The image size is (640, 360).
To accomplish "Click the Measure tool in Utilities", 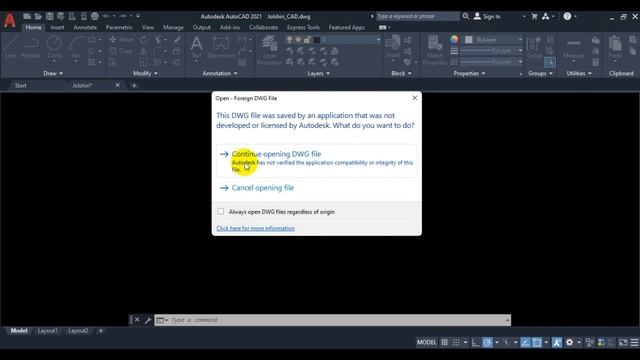I will point(573,48).
